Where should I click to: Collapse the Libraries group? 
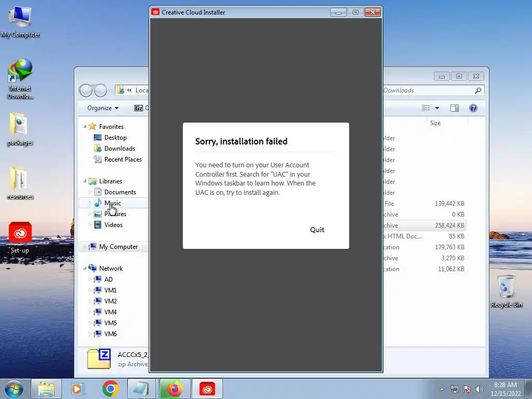[85, 181]
